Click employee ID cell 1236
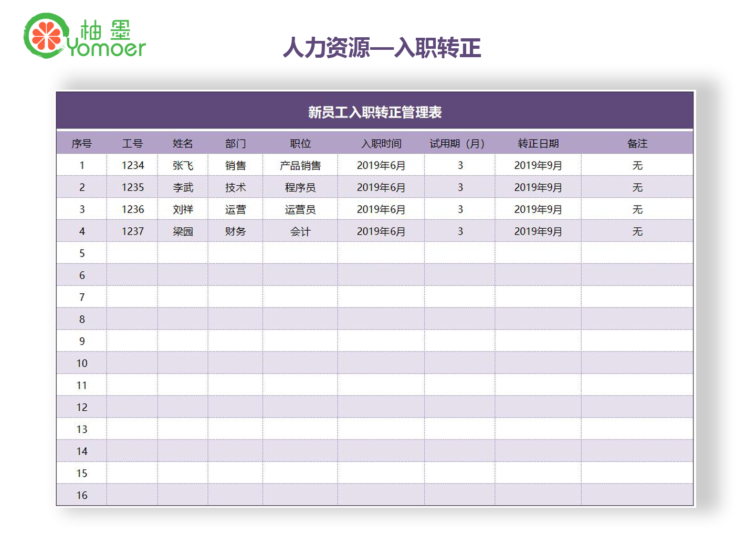The height and width of the screenshot is (534, 756). pos(133,209)
